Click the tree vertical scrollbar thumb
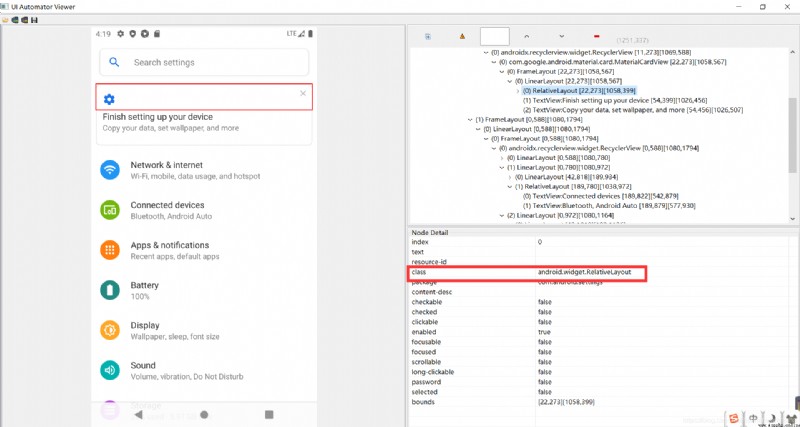 click(792, 135)
